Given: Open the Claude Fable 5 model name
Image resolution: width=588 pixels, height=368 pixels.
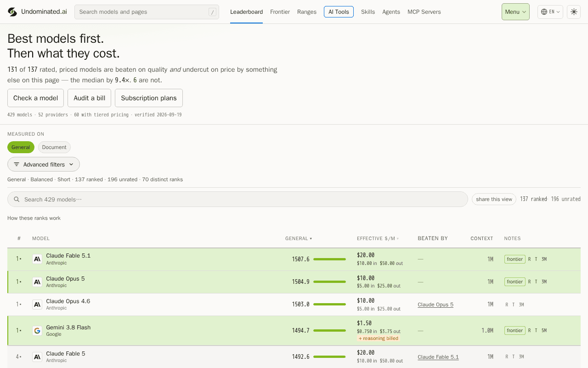Looking at the screenshot, I should point(65,354).
